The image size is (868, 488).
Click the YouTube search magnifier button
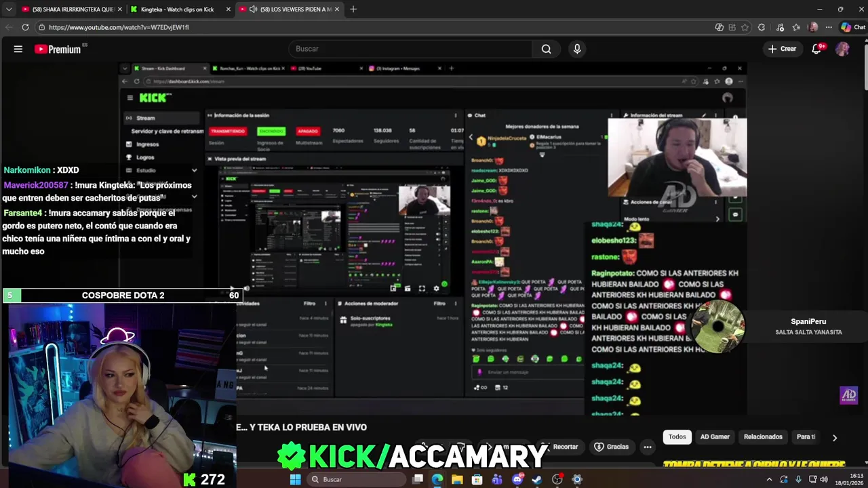[546, 49]
